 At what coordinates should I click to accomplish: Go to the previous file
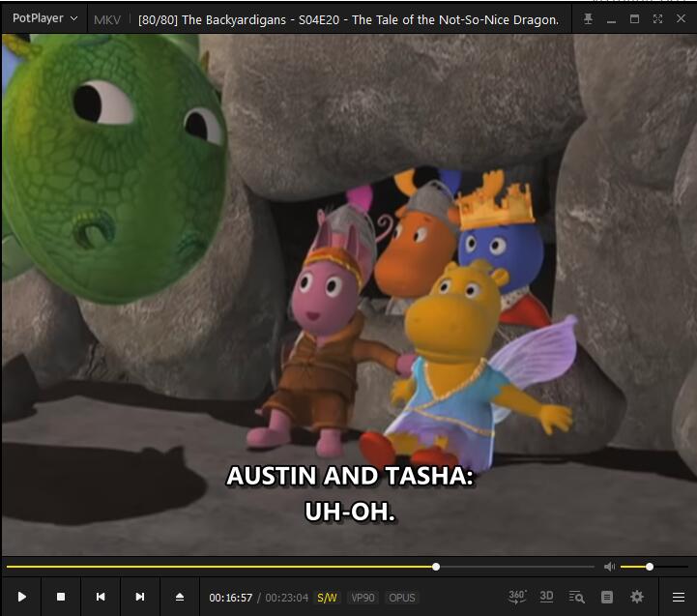tap(101, 597)
